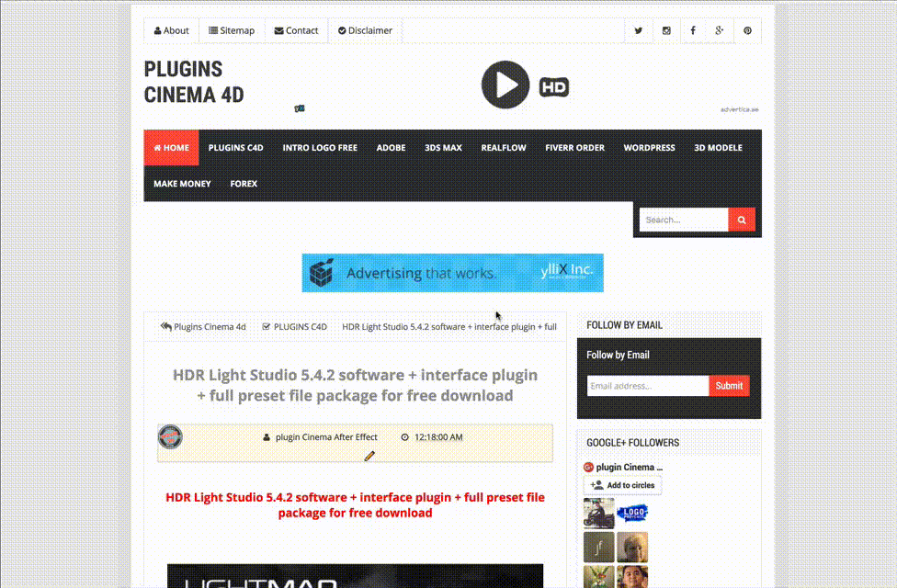Image resolution: width=897 pixels, height=588 pixels.
Task: Click the Lightmap post image
Action: [356, 575]
